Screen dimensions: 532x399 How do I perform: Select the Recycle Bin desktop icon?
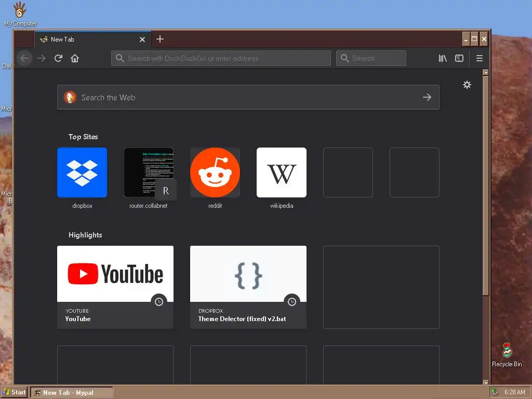507,355
